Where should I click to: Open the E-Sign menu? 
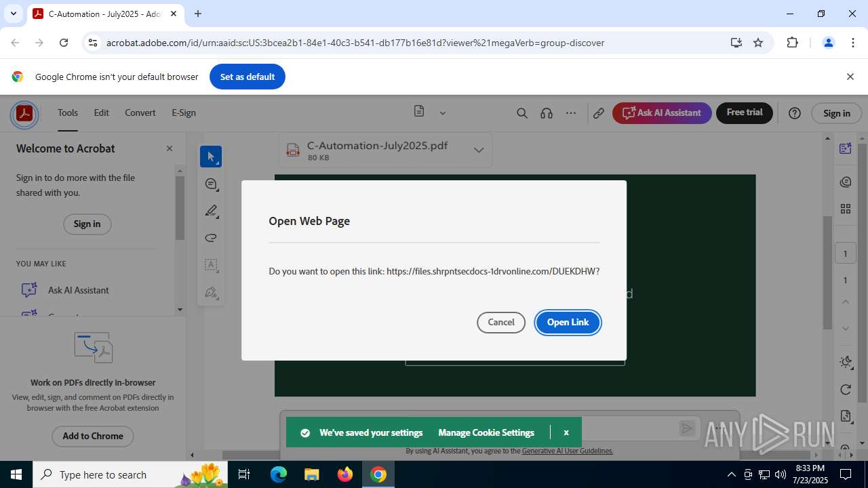click(x=184, y=113)
